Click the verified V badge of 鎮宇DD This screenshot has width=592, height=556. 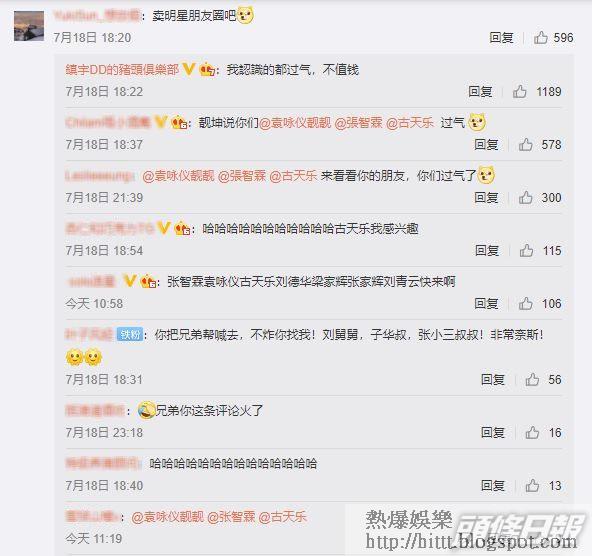189,69
